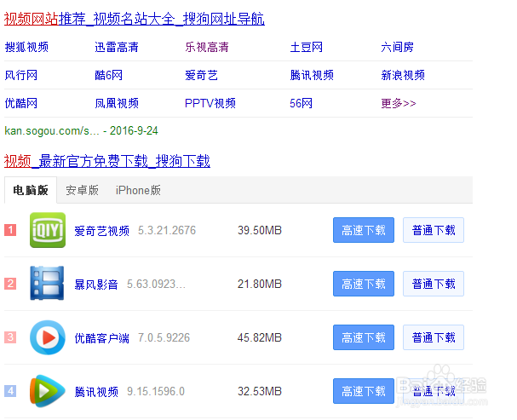Open the 乐视高清 link
This screenshot has height=420, width=517.
[207, 47]
